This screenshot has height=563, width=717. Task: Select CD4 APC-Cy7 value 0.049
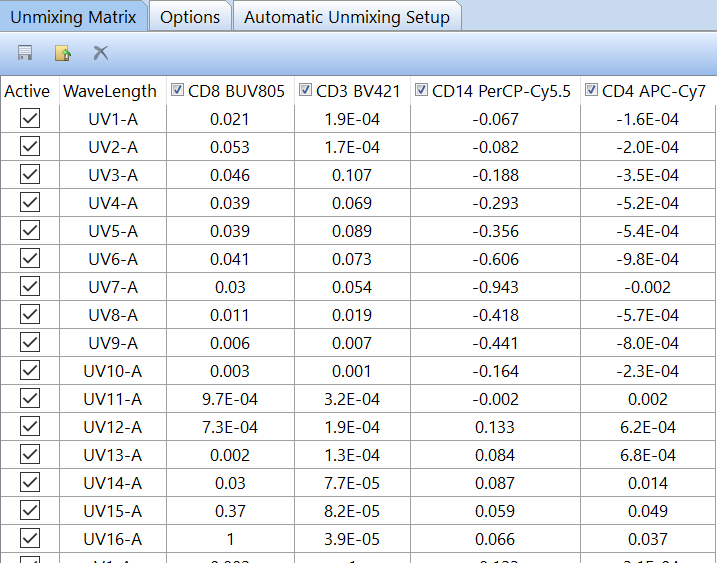[647, 510]
